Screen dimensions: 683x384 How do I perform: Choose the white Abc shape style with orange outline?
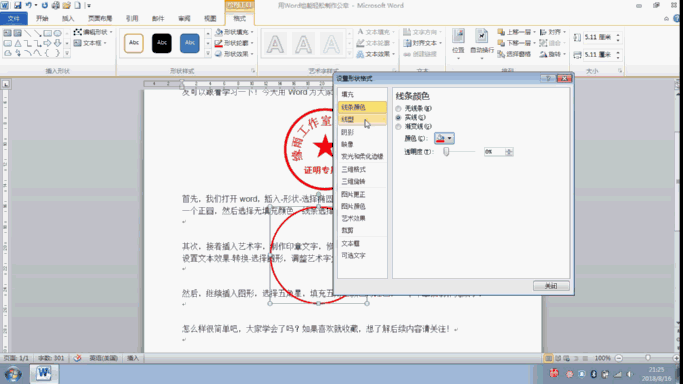134,43
